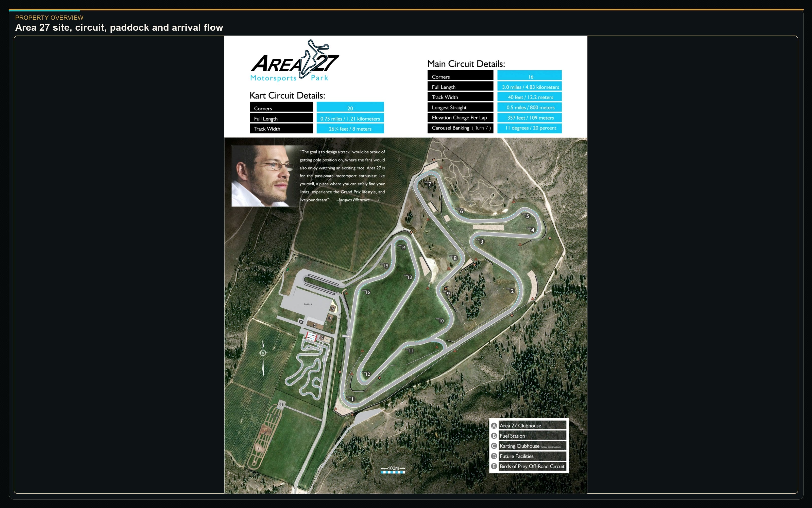The height and width of the screenshot is (508, 812).
Task: Click the 'Birds of Prey Off-Road Circuit' legend text
Action: click(x=532, y=466)
